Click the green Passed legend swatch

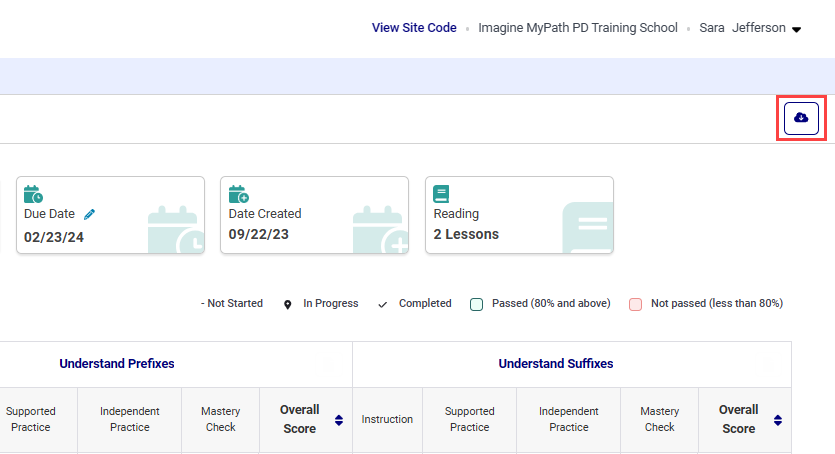[x=477, y=304]
